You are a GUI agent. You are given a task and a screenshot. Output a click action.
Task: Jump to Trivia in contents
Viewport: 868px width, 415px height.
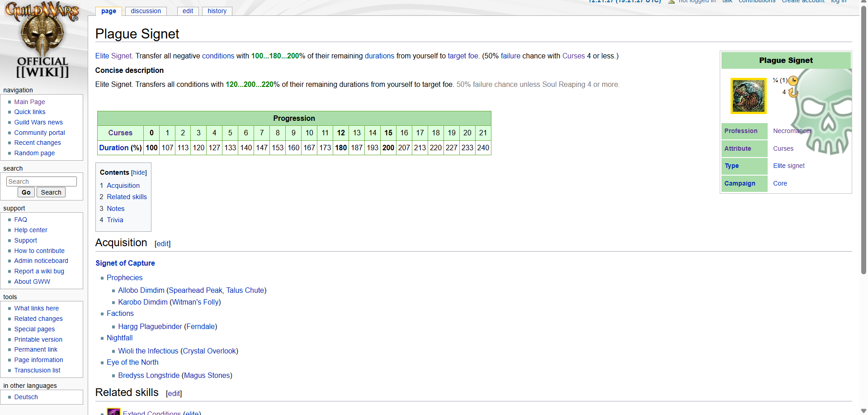115,220
